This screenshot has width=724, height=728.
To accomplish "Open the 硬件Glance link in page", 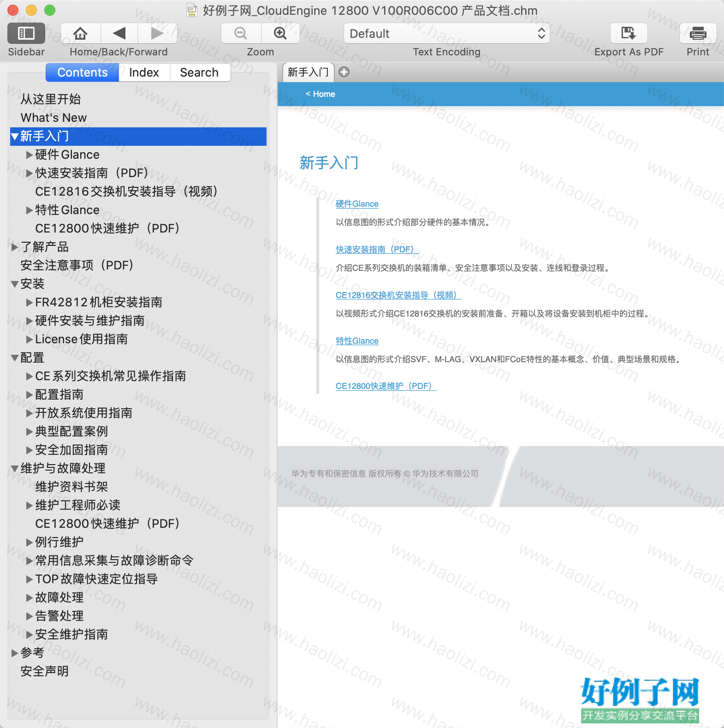I will (357, 204).
